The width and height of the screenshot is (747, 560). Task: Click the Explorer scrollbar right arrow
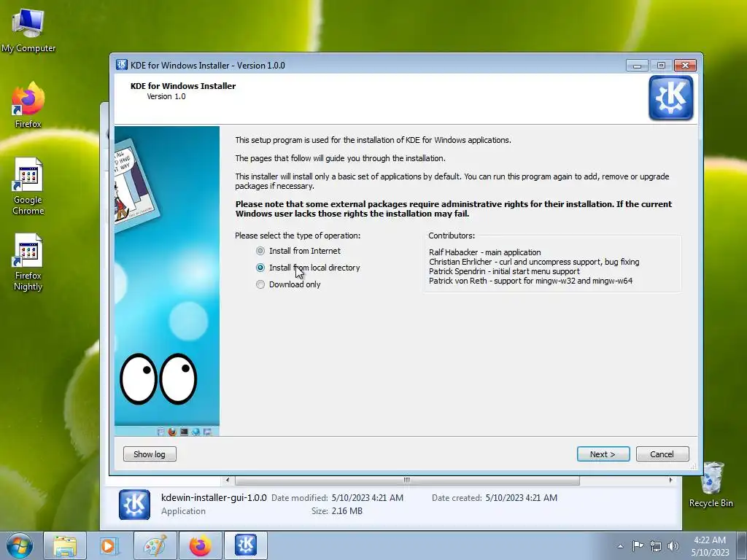[670, 480]
